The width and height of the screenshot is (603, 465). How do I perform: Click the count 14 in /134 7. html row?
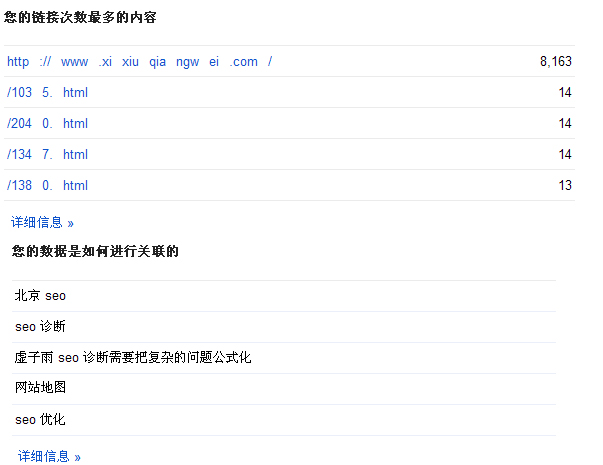pyautogui.click(x=565, y=155)
